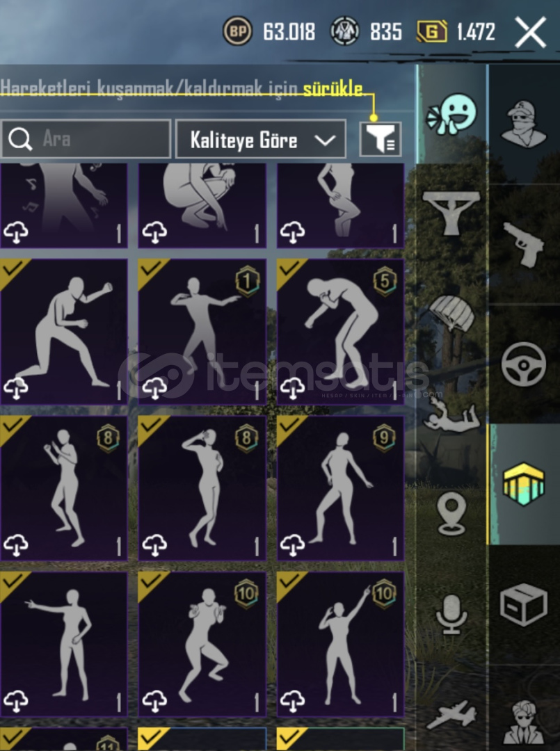Select the location marker category icon
Screen dimensions: 560x751
451,515
